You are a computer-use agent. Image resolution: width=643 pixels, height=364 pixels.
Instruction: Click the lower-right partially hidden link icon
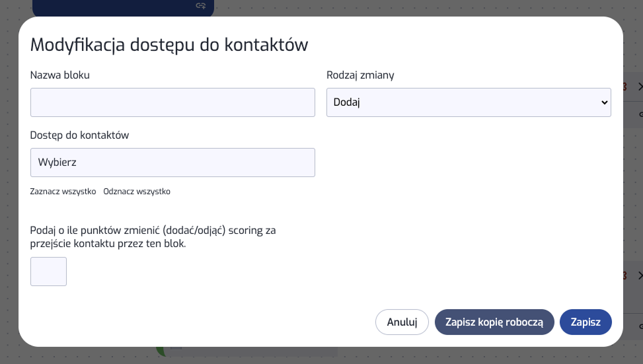(x=640, y=326)
